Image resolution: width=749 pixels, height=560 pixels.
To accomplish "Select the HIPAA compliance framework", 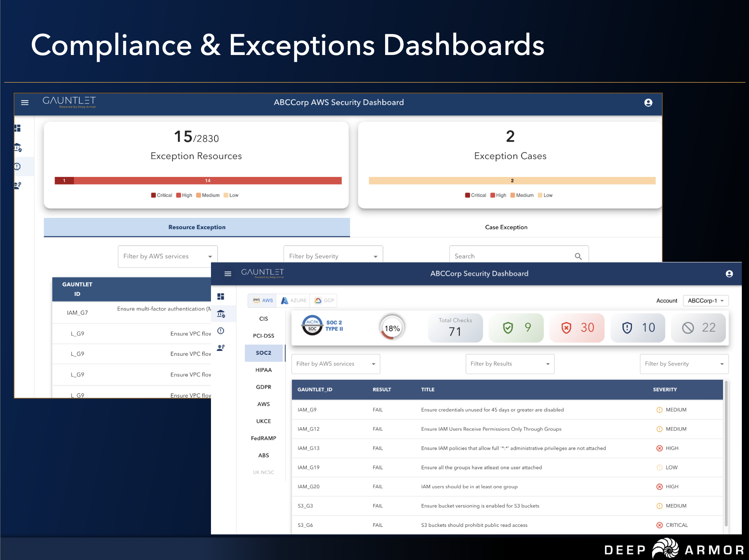I will (264, 370).
